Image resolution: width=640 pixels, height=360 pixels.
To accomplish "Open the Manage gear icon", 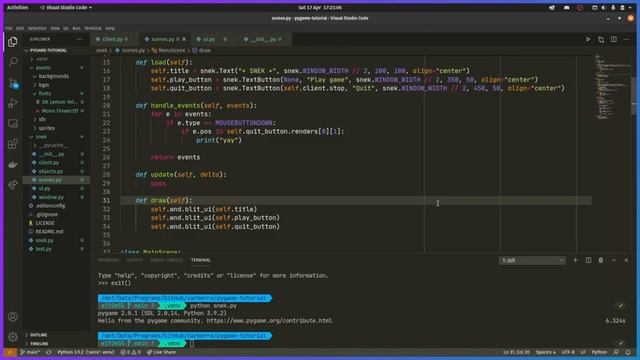I will [x=13, y=337].
